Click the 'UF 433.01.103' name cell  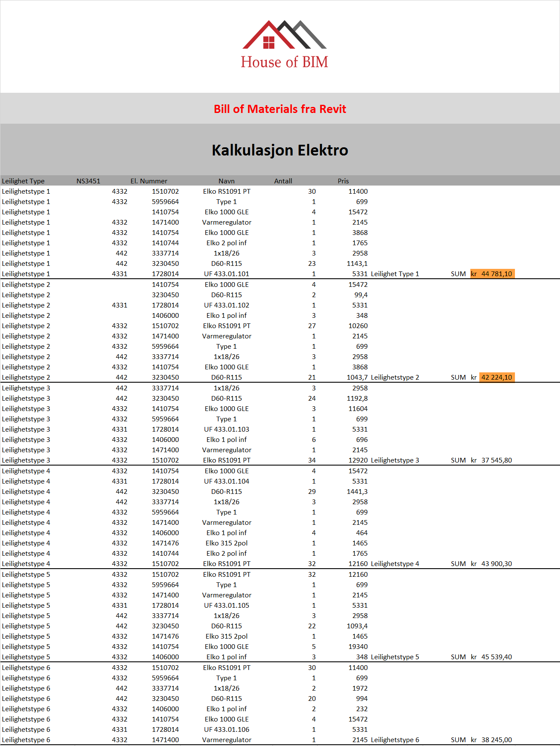(x=227, y=429)
